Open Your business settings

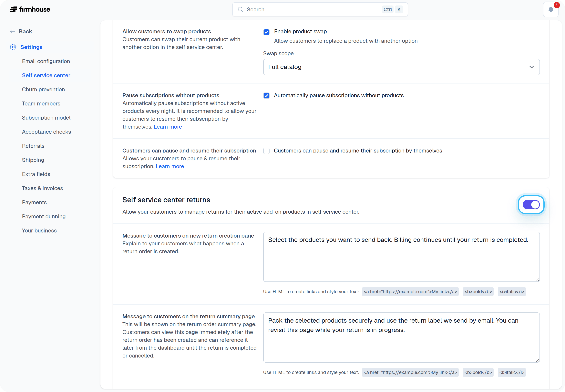[x=39, y=231]
